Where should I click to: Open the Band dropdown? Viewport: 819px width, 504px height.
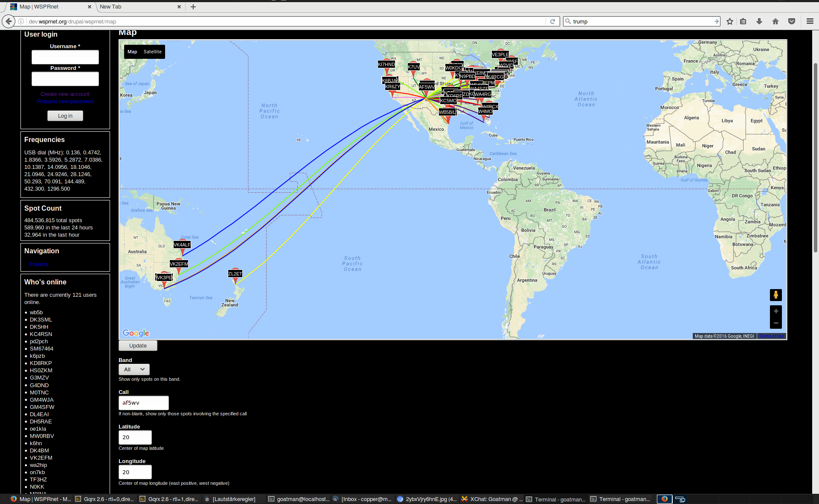point(134,369)
